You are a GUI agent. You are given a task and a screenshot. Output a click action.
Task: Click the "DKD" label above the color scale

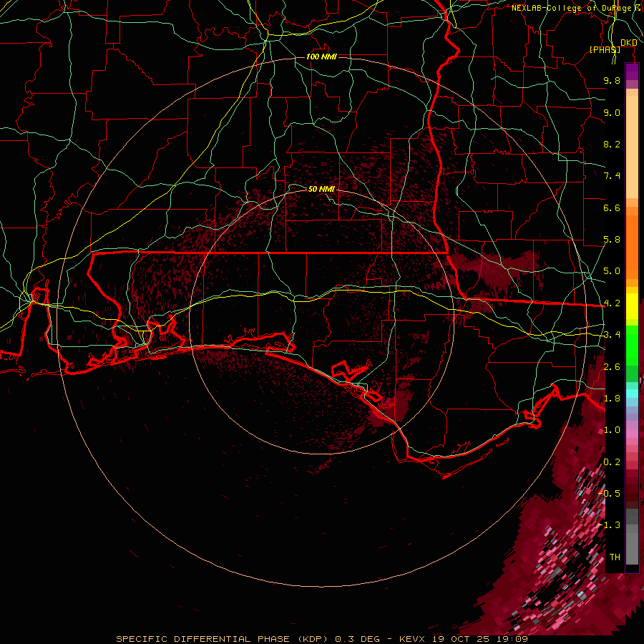click(x=629, y=43)
